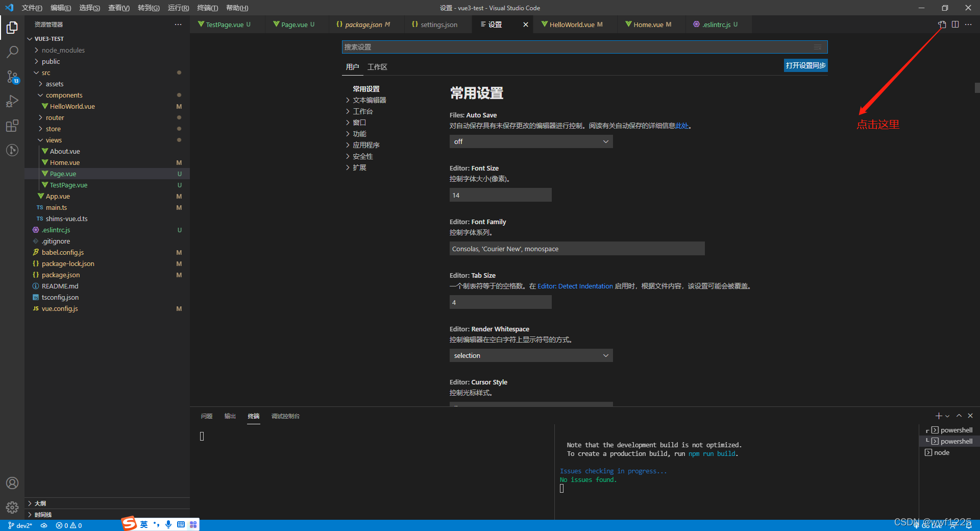Expand 文本编辑器 settings category

click(x=366, y=100)
